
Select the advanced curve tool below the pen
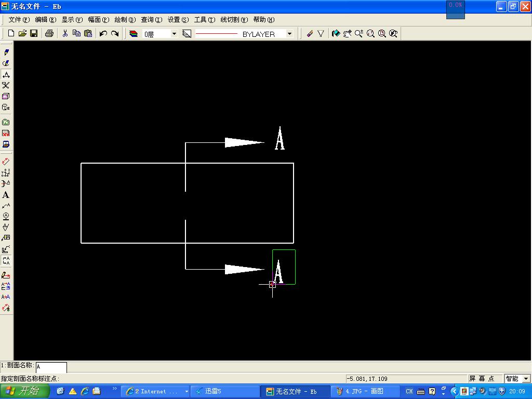[6, 63]
